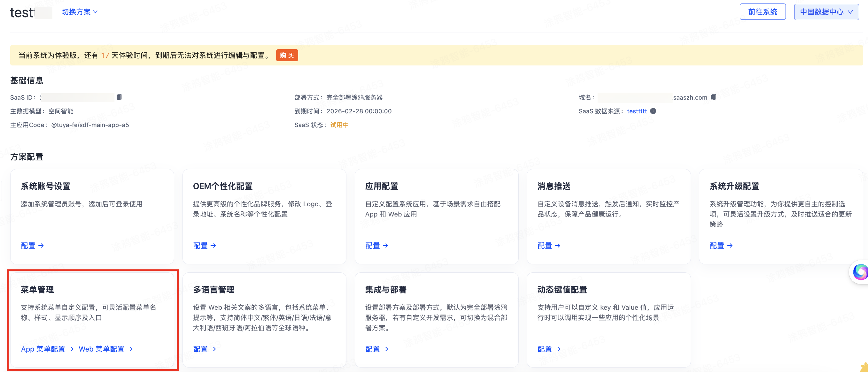Click the info icon beside testtttt data source
This screenshot has height=372, width=868.
tap(653, 111)
